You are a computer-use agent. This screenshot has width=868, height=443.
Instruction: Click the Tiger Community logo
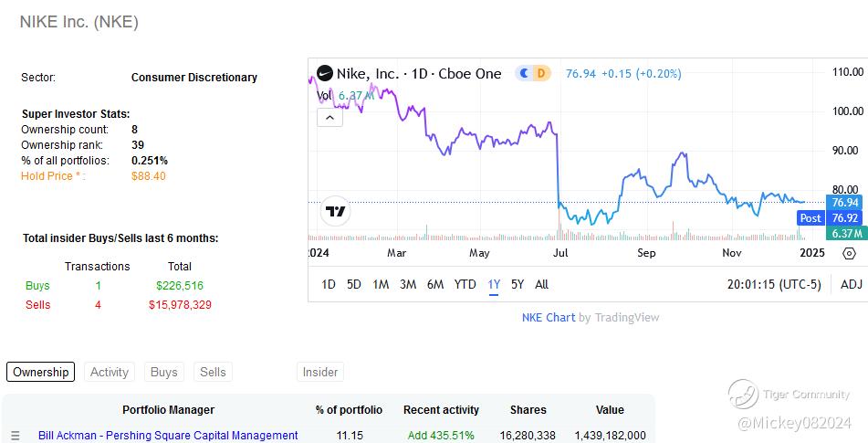744,395
